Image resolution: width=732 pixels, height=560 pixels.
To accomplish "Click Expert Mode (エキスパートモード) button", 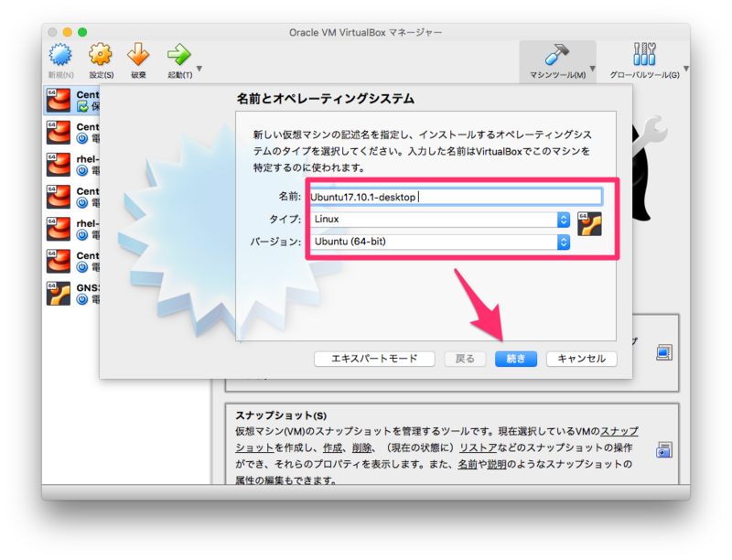I will 374,359.
